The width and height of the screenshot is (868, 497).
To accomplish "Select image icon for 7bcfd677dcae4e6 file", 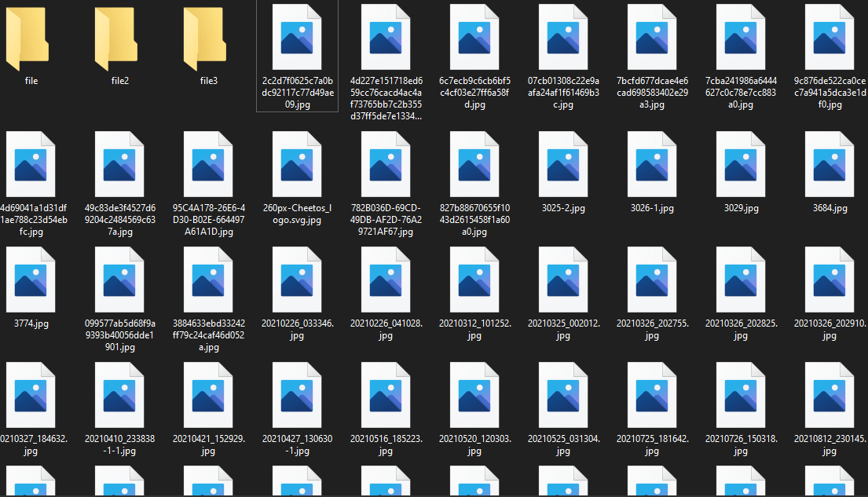I will point(652,37).
